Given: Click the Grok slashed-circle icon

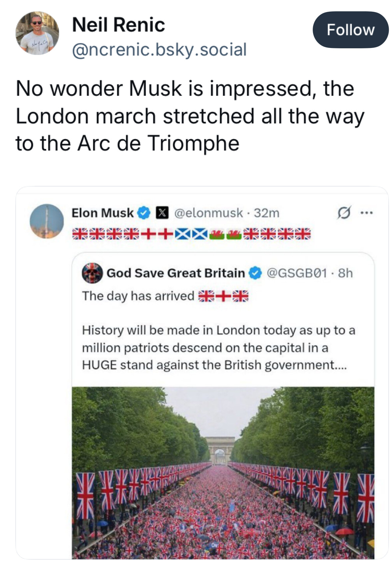Looking at the screenshot, I should tap(344, 213).
